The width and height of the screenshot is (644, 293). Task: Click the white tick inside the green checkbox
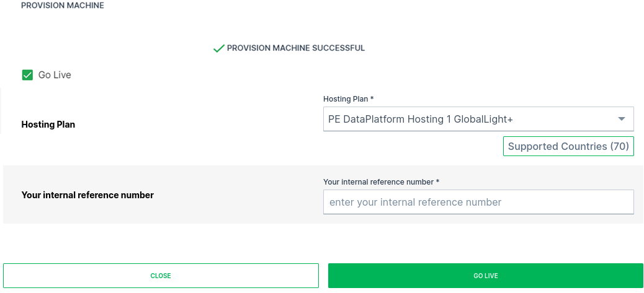27,75
